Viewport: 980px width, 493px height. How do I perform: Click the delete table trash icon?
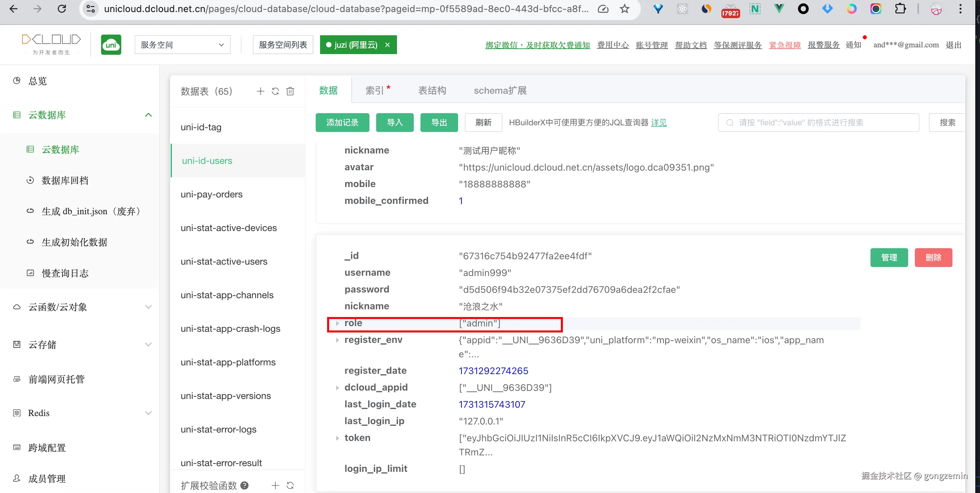290,91
